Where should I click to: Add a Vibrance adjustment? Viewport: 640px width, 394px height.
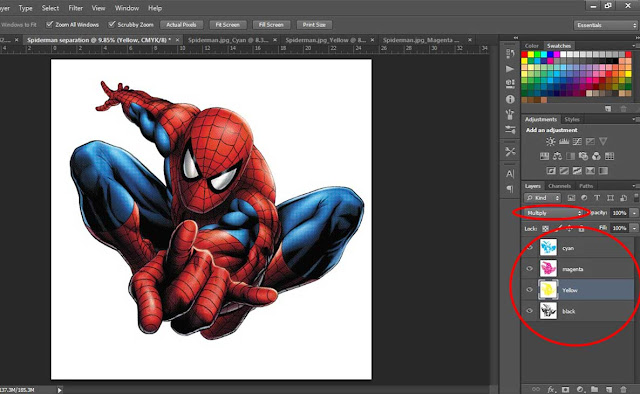coord(603,141)
